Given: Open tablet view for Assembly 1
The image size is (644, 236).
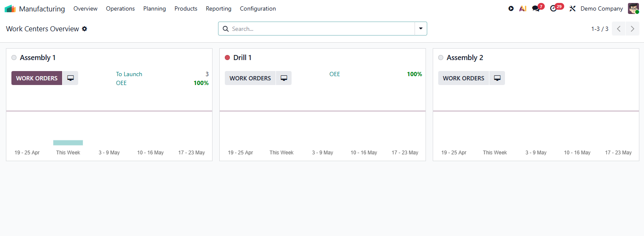Looking at the screenshot, I should click(71, 78).
